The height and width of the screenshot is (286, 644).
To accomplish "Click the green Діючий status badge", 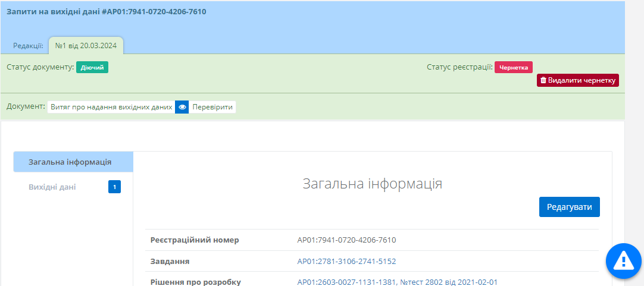I will [x=92, y=67].
